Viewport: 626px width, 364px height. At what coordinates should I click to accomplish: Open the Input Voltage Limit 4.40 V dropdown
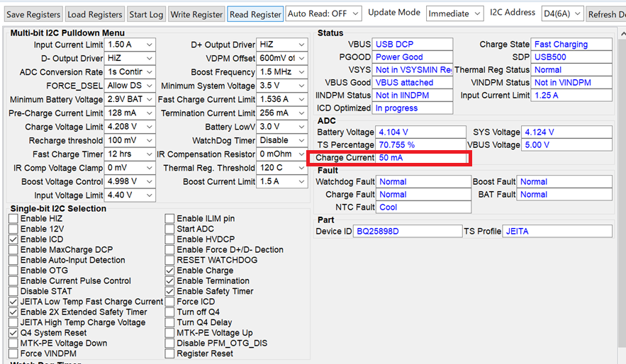130,195
